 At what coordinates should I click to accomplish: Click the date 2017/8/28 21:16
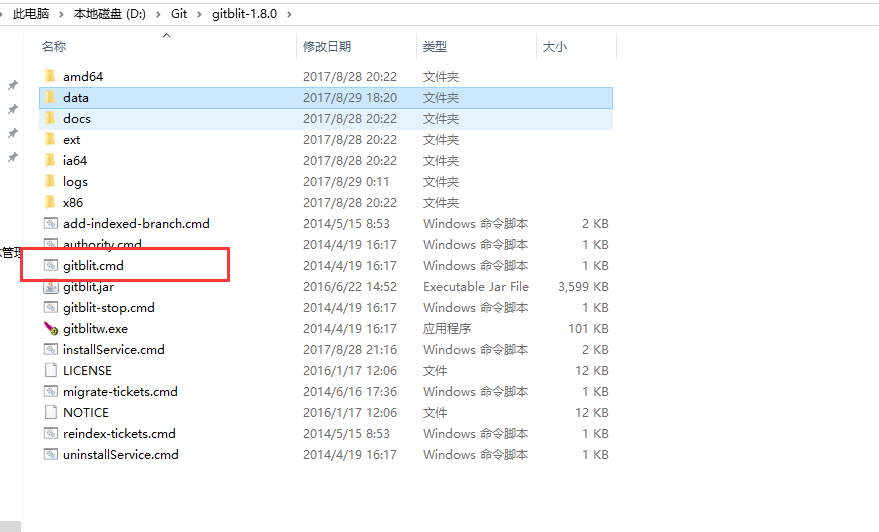350,350
